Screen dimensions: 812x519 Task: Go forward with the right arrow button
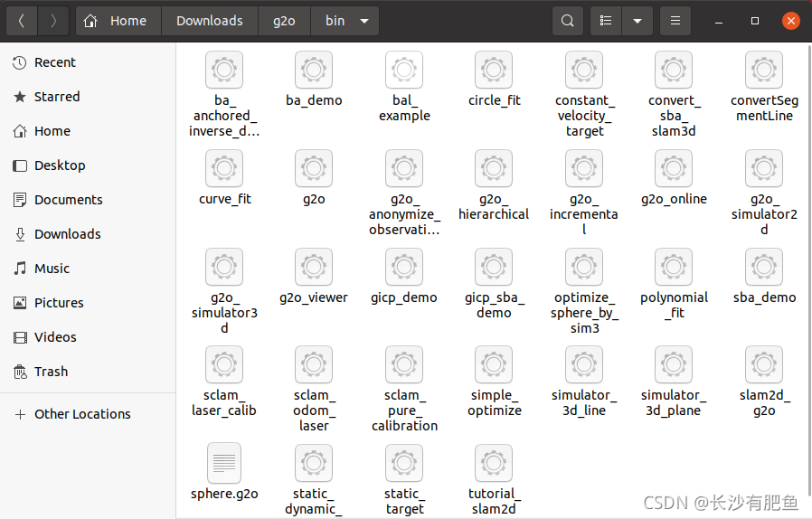(53, 21)
